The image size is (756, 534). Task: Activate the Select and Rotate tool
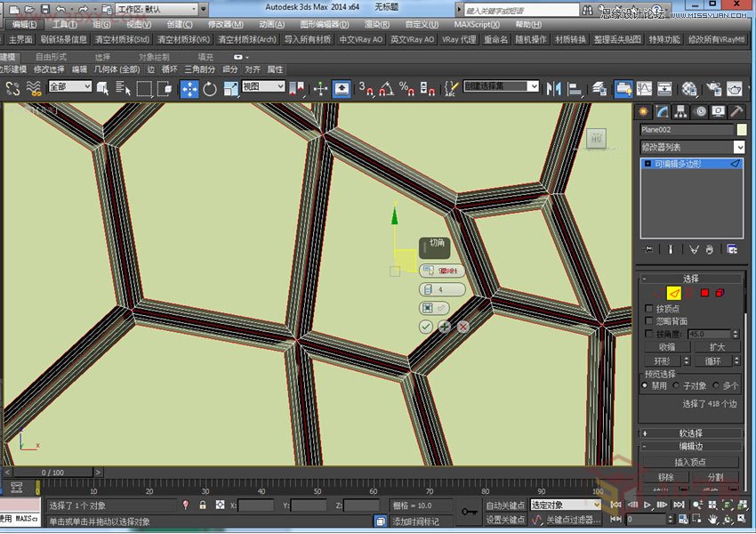[x=210, y=89]
